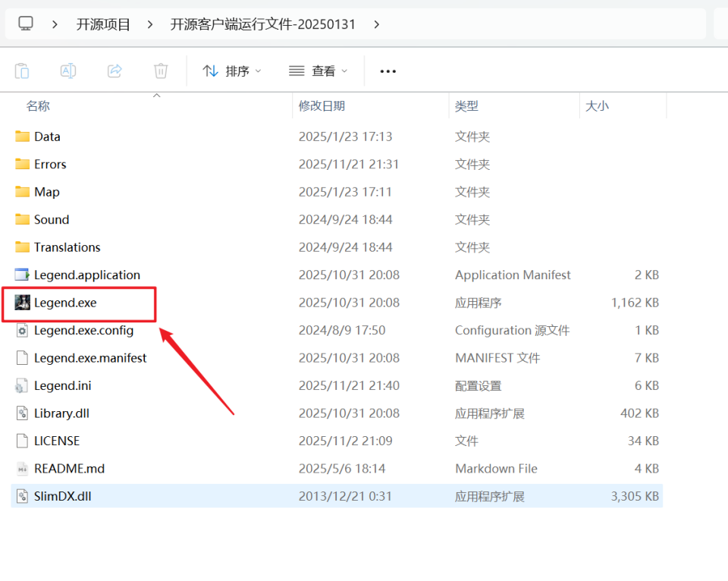Select the file name Errors
Screen dimensions: 728x581
[50, 165]
